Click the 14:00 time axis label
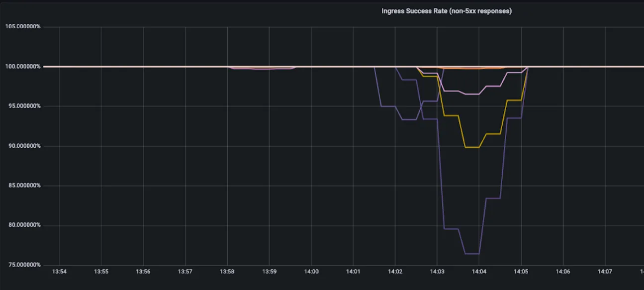Viewport: 644px width, 290px height. coord(311,272)
